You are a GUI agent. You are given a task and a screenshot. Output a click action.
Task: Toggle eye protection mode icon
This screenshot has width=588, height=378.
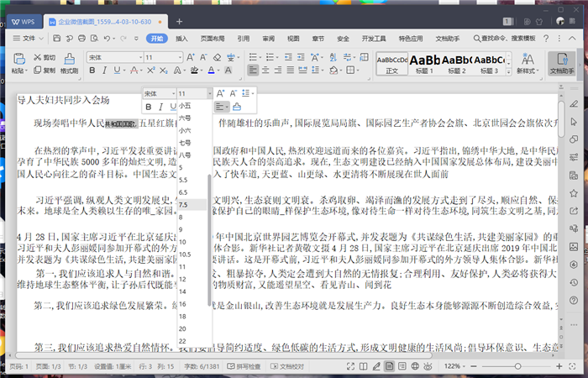pyautogui.click(x=428, y=366)
